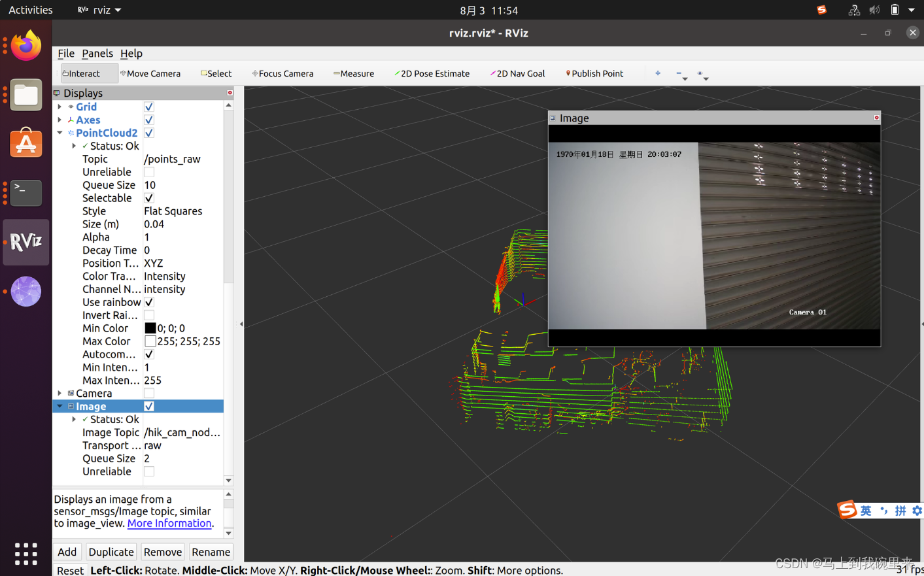Choose the Select tool
The height and width of the screenshot is (576, 924).
[x=216, y=73]
